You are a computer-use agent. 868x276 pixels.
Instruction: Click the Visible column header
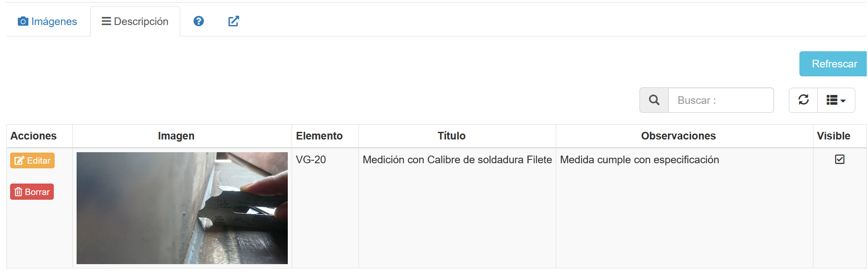[x=833, y=136]
